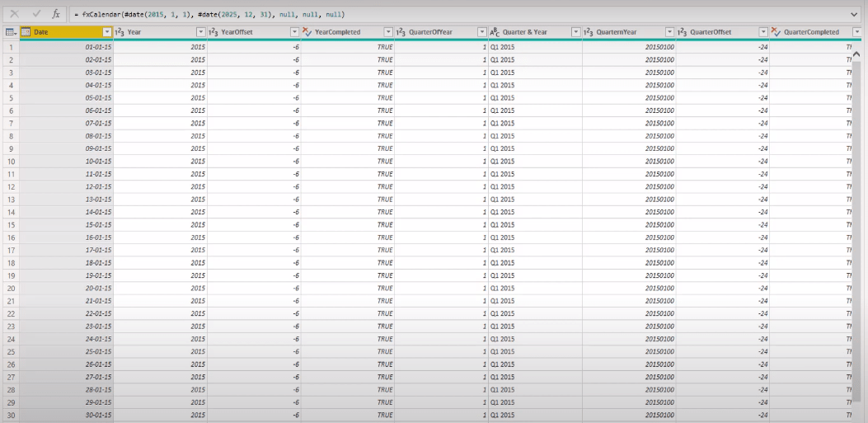Viewport: 868px width, 423px height.
Task: Click the YearCompleted TRUE cell in row 12
Action: [x=348, y=186]
